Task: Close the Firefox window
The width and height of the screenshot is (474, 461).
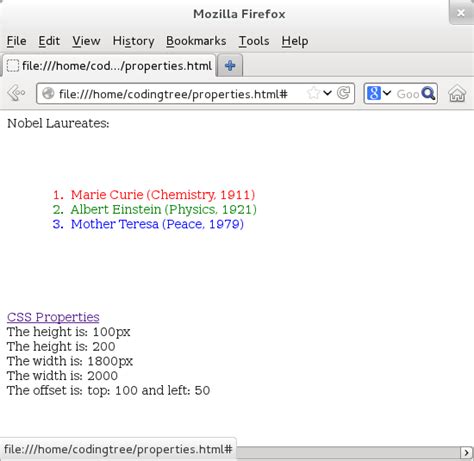Action: 461,13
